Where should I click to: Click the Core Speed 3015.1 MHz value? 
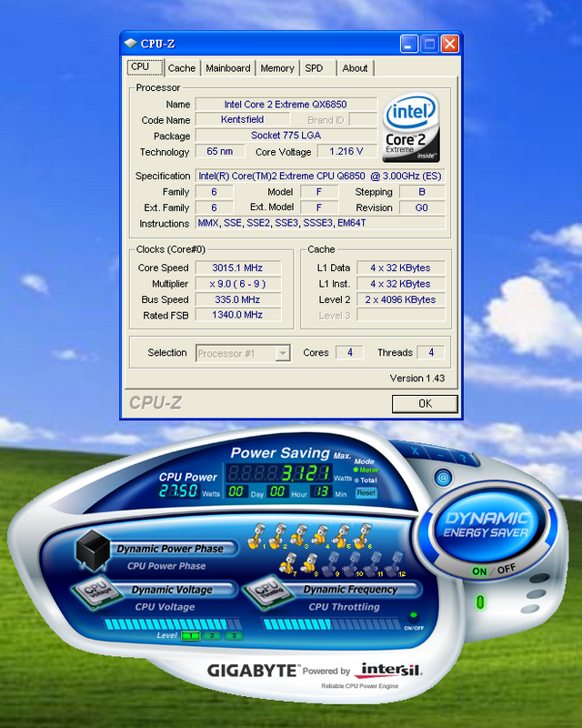pos(237,268)
